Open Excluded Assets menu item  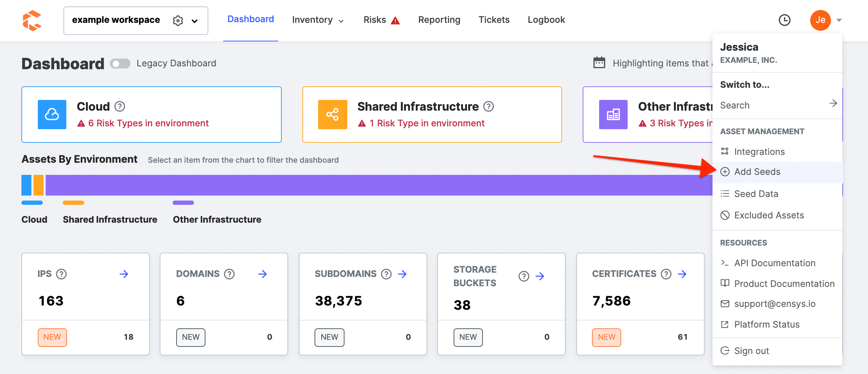(x=777, y=215)
